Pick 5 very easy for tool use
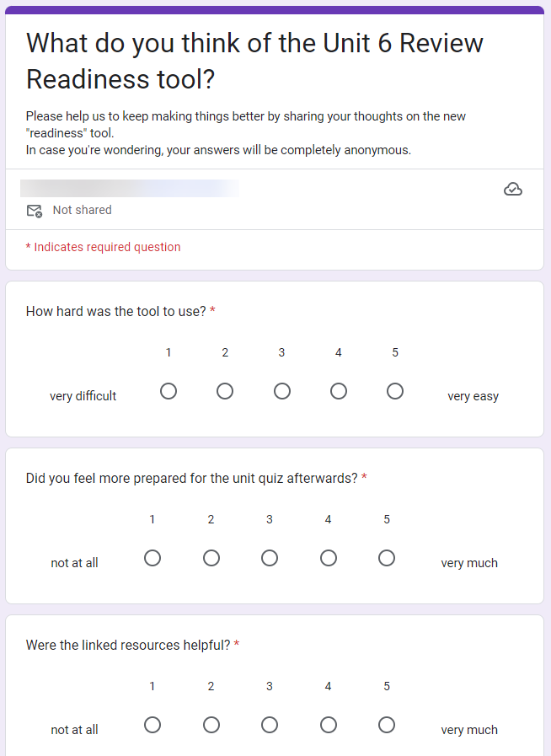551x756 pixels. [x=395, y=391]
